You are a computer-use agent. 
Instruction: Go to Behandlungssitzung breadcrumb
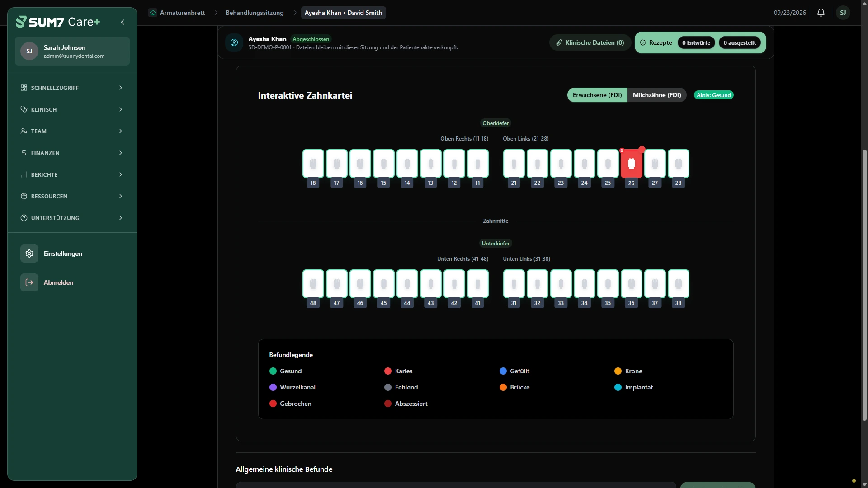coord(255,13)
